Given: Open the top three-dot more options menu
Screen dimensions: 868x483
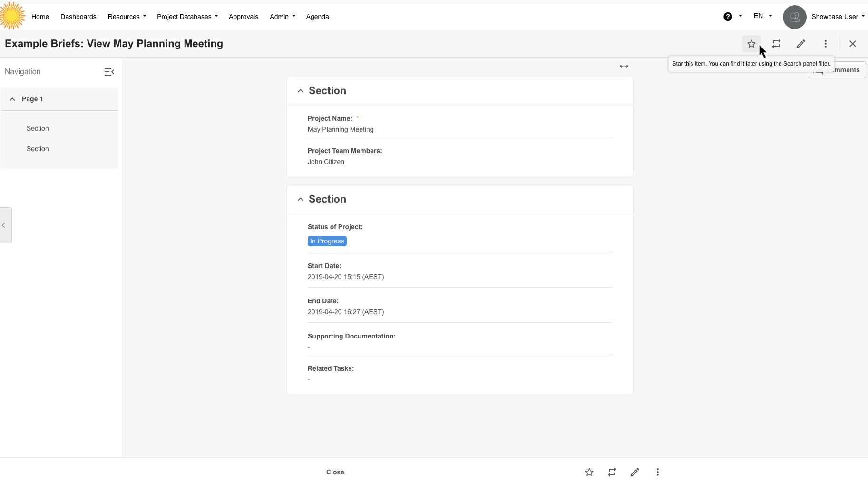Looking at the screenshot, I should [x=825, y=44].
